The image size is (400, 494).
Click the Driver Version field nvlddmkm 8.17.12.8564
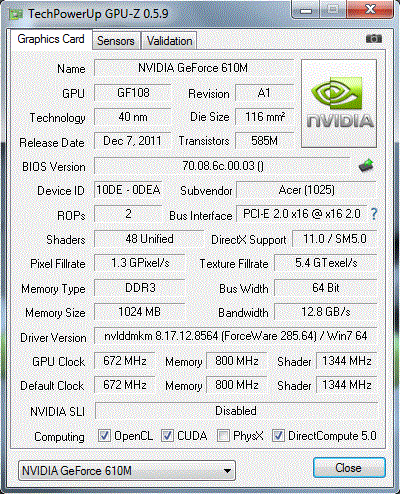coord(236,336)
